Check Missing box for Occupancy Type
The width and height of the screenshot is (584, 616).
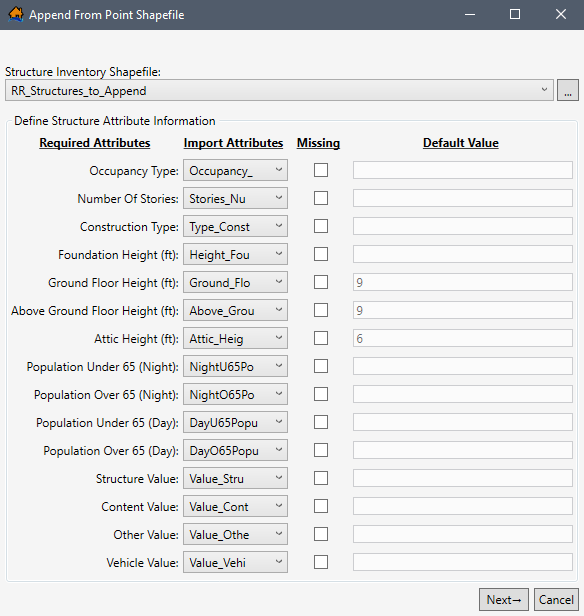(321, 170)
